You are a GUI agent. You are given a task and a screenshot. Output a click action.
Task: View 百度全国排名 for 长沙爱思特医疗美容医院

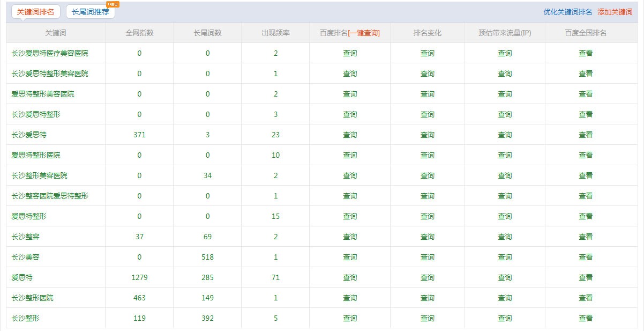[x=586, y=53]
